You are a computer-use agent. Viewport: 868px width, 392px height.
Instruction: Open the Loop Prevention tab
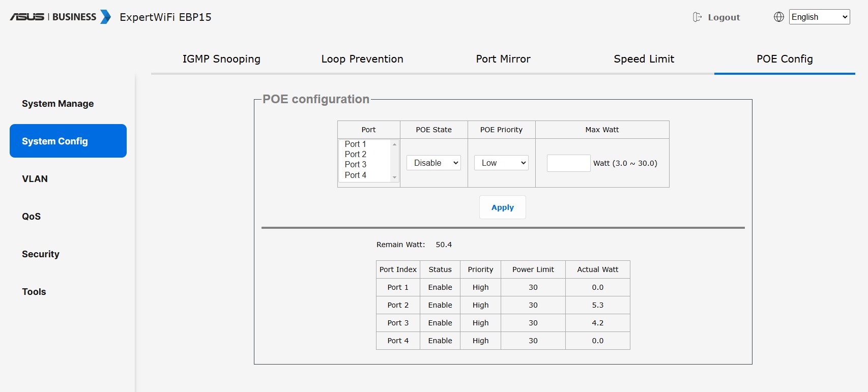(x=362, y=59)
